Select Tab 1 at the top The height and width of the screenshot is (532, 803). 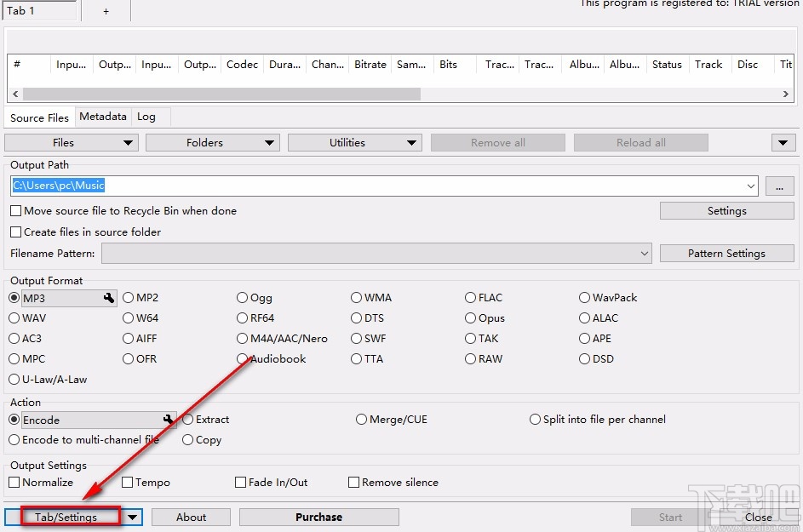[x=40, y=11]
